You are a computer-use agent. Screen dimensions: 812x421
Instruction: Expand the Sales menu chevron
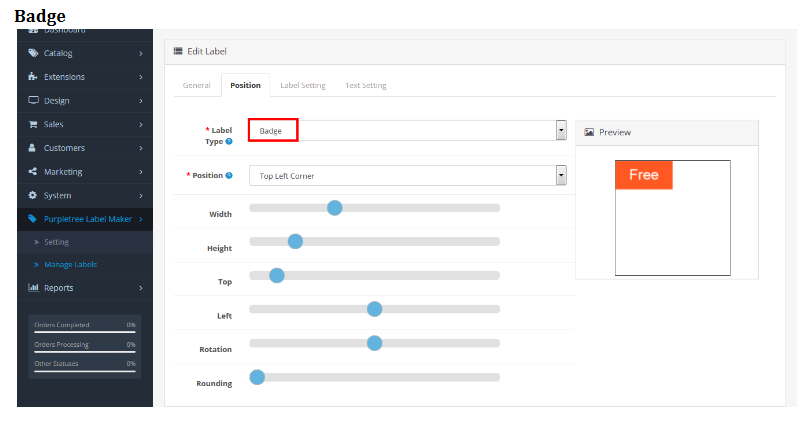(141, 125)
